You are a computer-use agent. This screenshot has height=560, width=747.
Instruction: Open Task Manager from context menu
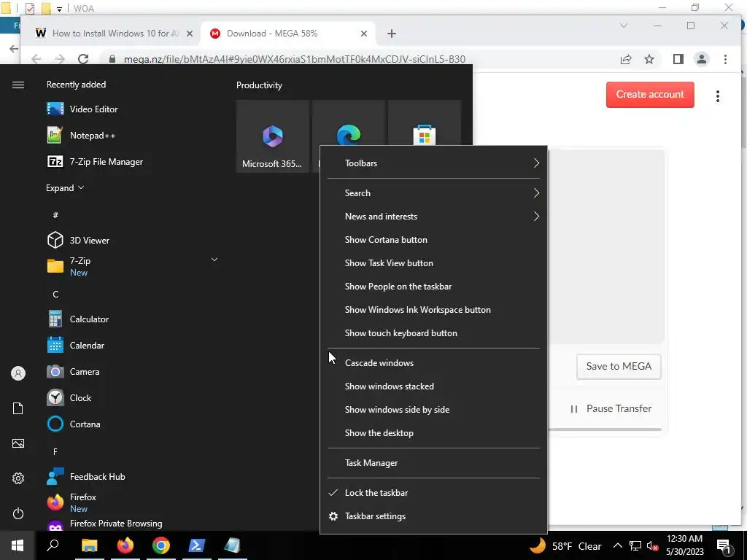(x=371, y=463)
